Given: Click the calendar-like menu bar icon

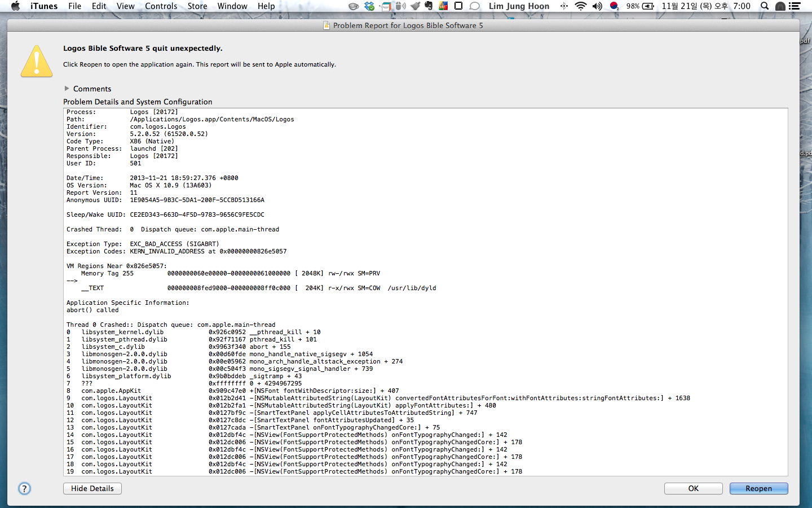Looking at the screenshot, I should coord(386,6).
